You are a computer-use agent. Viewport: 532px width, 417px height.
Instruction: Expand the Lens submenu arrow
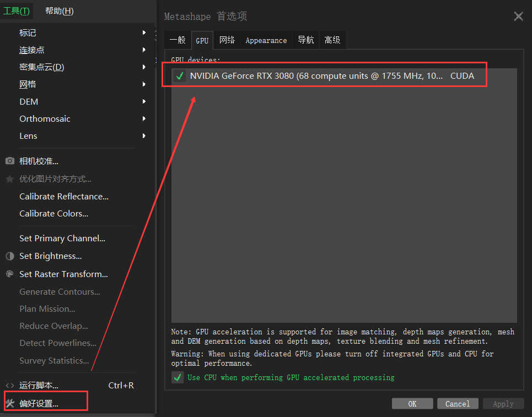click(144, 136)
